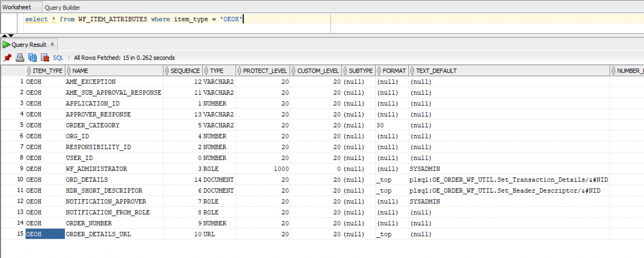This screenshot has height=258, width=644.
Task: Click the NAME column header
Action: pyautogui.click(x=114, y=71)
